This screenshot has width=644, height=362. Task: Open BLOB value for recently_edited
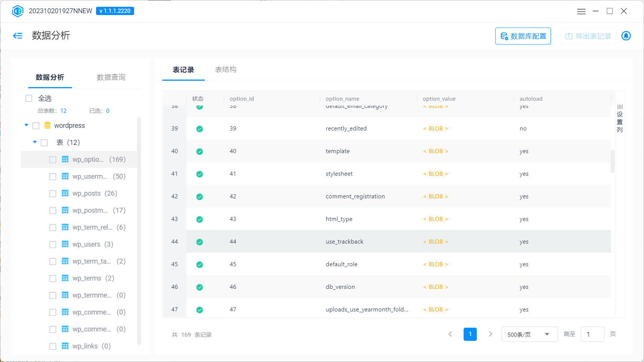435,129
